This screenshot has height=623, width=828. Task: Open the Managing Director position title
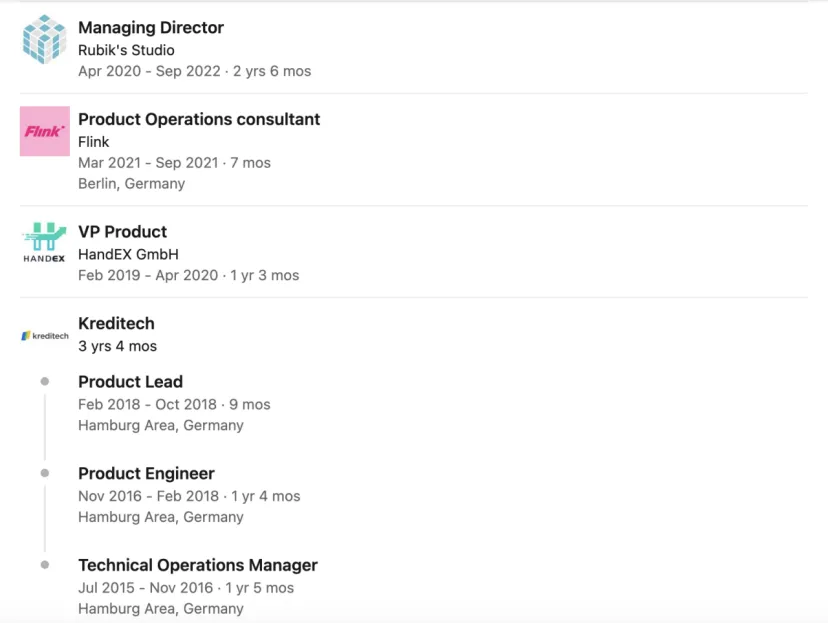click(x=151, y=27)
